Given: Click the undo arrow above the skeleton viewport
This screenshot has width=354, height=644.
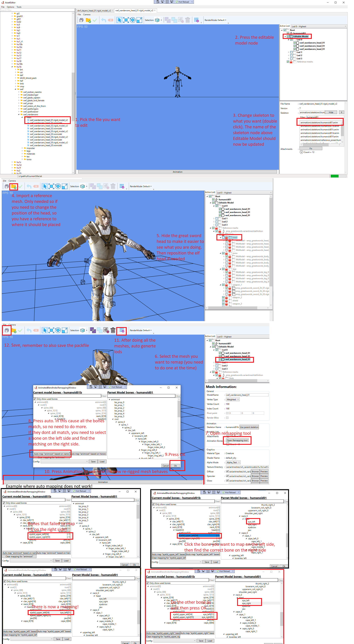Looking at the screenshot, I should tap(104, 20).
